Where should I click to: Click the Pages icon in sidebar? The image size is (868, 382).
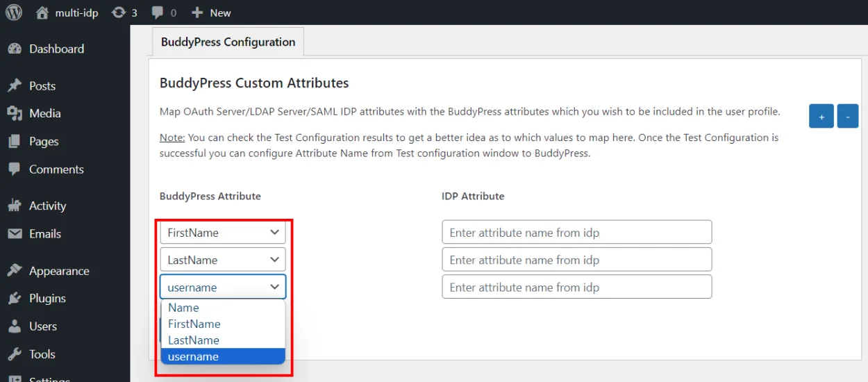15,141
